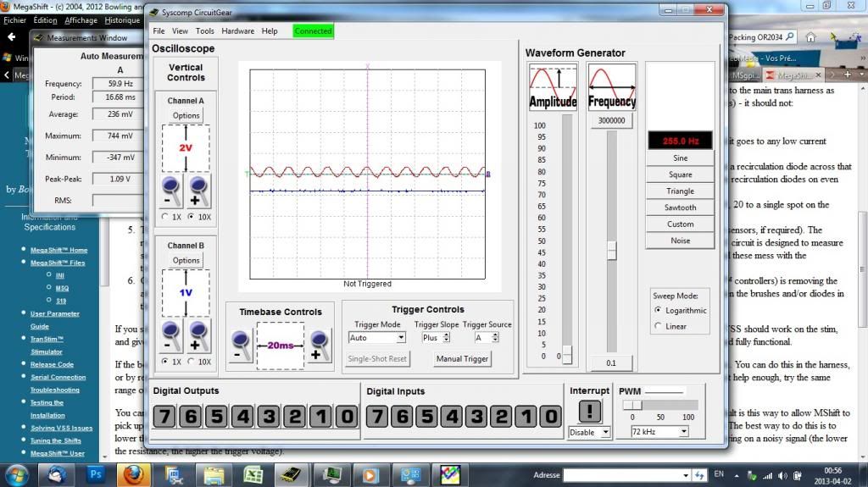Open the Tools menu
Image resolution: width=868 pixels, height=487 pixels.
point(205,31)
